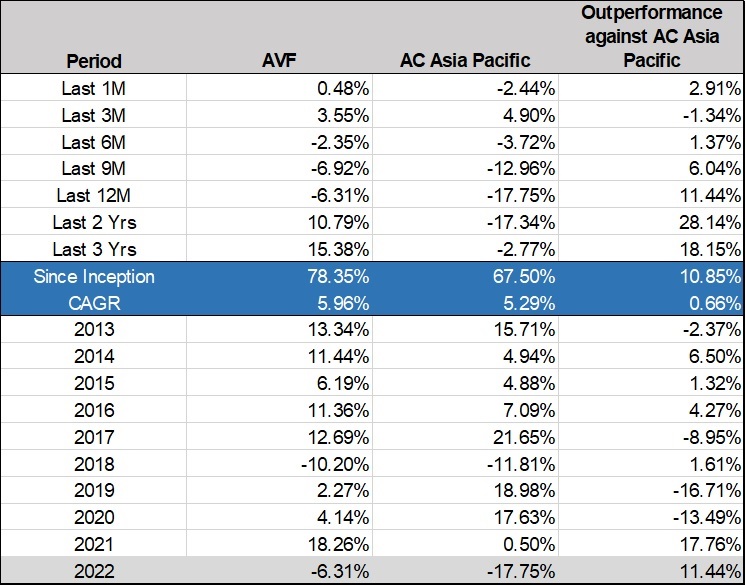Select the Last 2 Yrs row label
This screenshot has width=746, height=586.
pos(93,222)
